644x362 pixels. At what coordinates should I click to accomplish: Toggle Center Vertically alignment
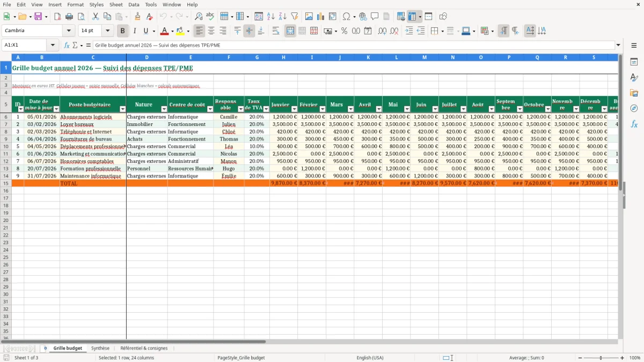(249, 31)
